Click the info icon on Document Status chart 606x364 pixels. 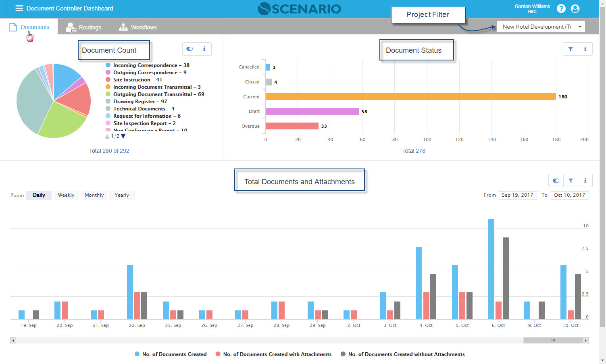(x=585, y=49)
